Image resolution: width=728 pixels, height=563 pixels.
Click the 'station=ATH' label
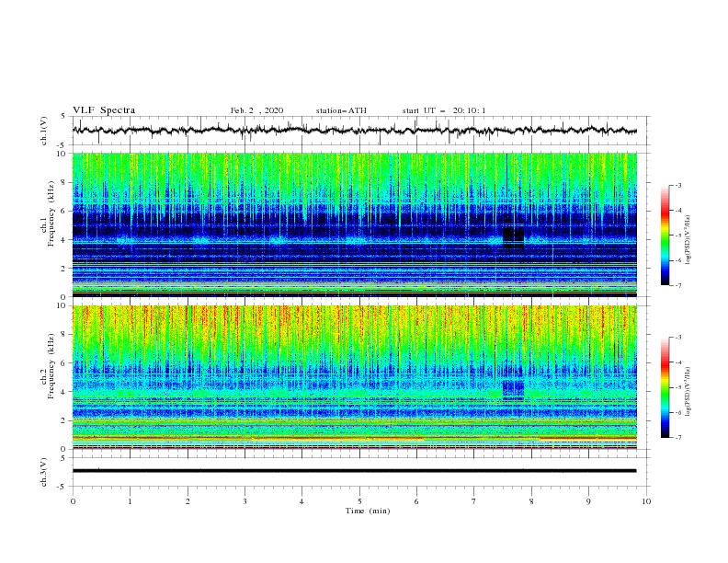pyautogui.click(x=341, y=110)
